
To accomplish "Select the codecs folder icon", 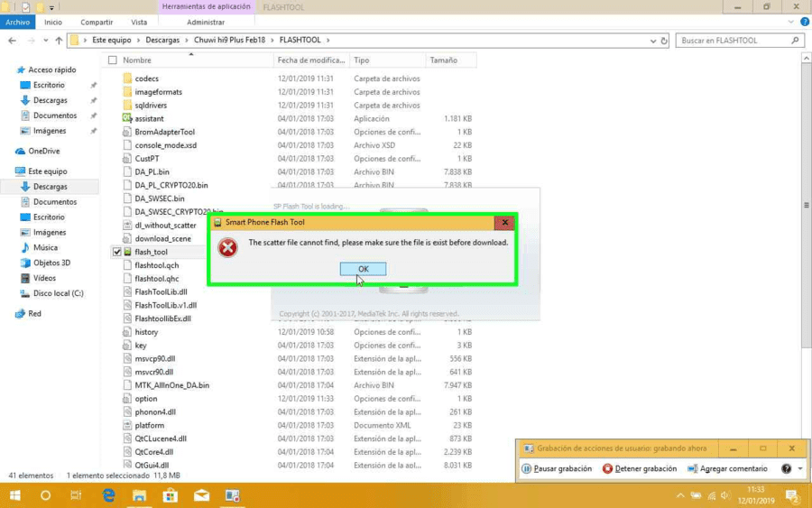I will [127, 79].
